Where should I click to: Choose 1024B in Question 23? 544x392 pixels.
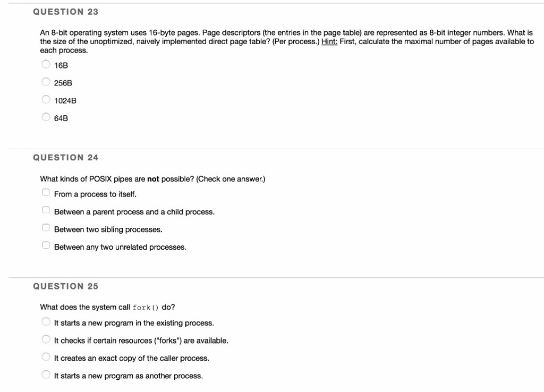point(46,99)
